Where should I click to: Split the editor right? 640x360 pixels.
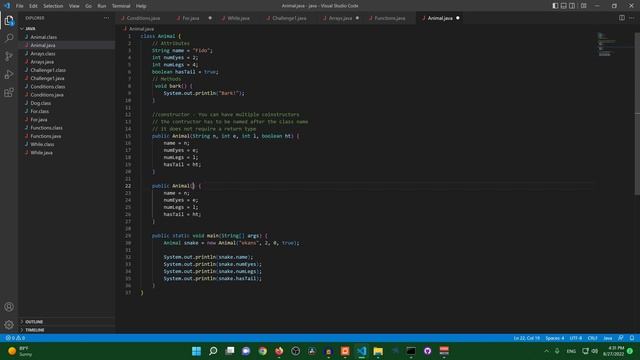tap(622, 18)
